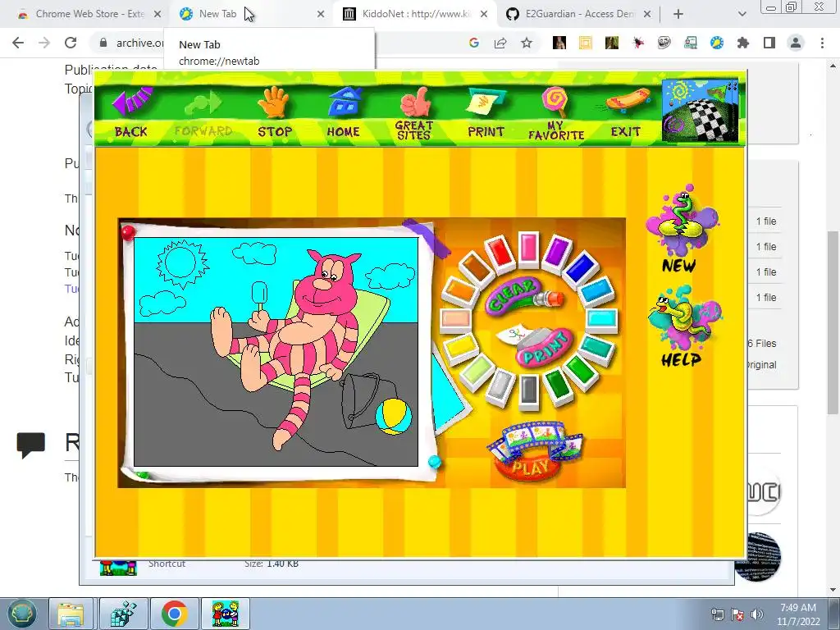Click the sun in the coloring picture
Image resolution: width=840 pixels, height=630 pixels.
point(181,263)
